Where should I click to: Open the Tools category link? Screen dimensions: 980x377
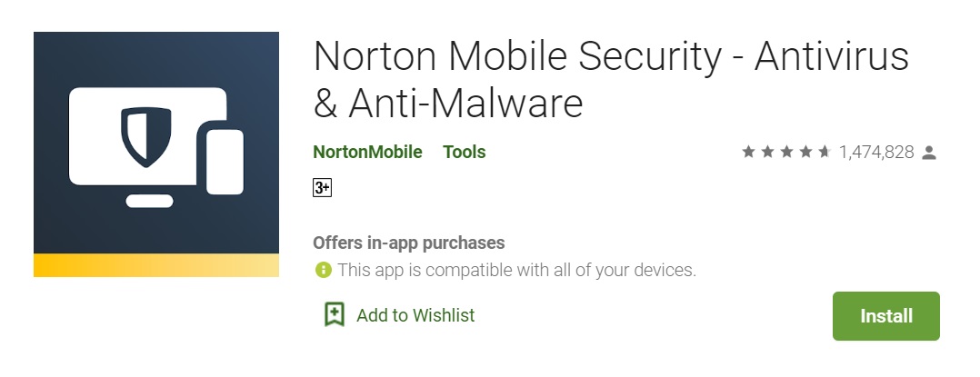pos(465,153)
